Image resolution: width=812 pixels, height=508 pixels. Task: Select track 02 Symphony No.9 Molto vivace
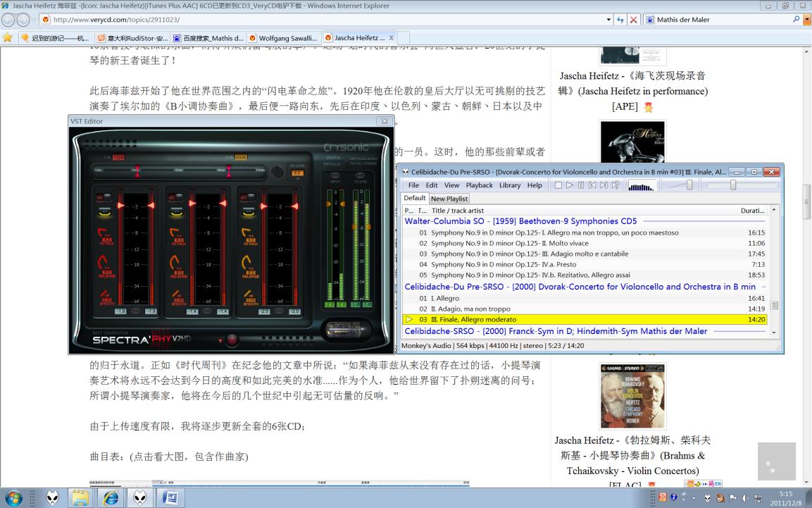coord(584,243)
